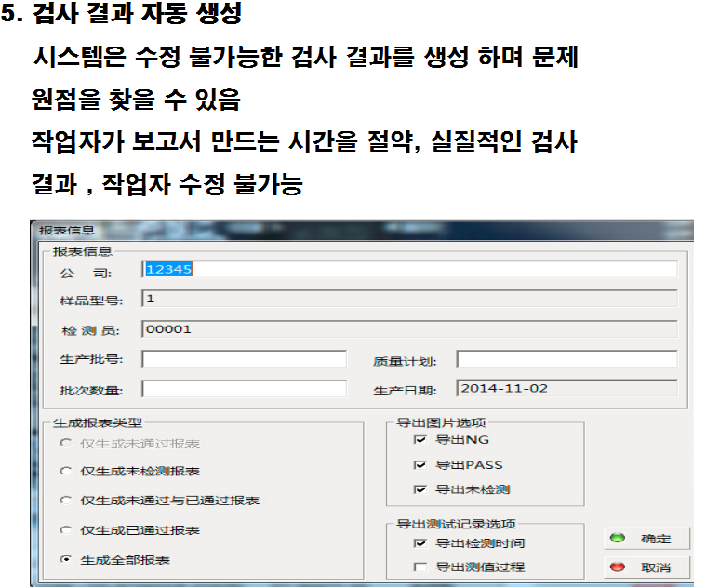Uncheck the 导出检测时间 checkbox
The image size is (706, 588).
pos(420,543)
